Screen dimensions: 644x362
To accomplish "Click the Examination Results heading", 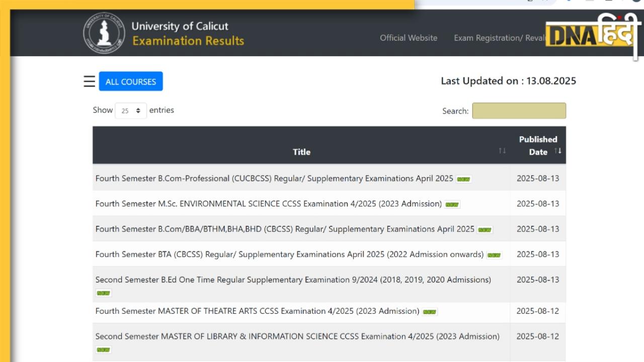I will pos(188,41).
